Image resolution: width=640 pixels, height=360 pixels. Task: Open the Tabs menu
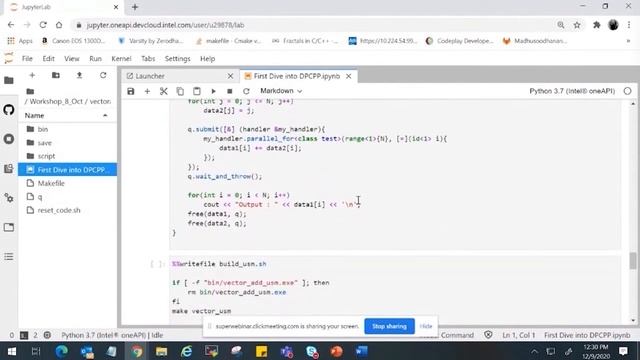148,59
